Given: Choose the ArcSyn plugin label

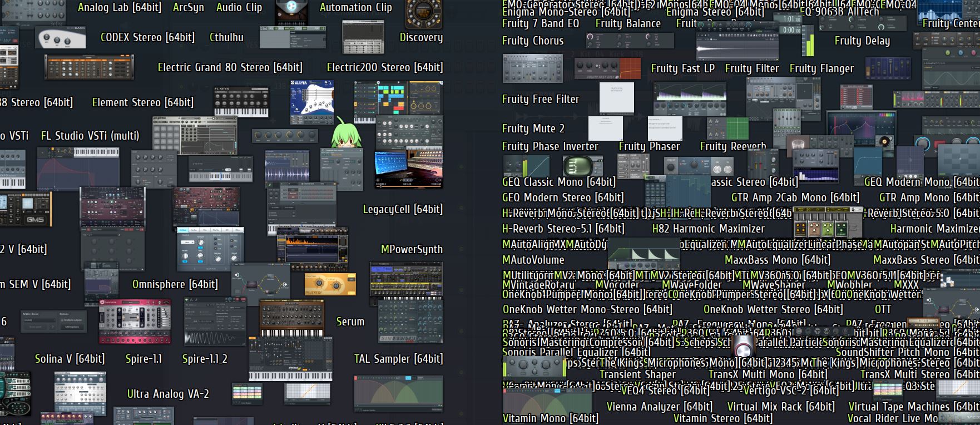Looking at the screenshot, I should pos(189,8).
